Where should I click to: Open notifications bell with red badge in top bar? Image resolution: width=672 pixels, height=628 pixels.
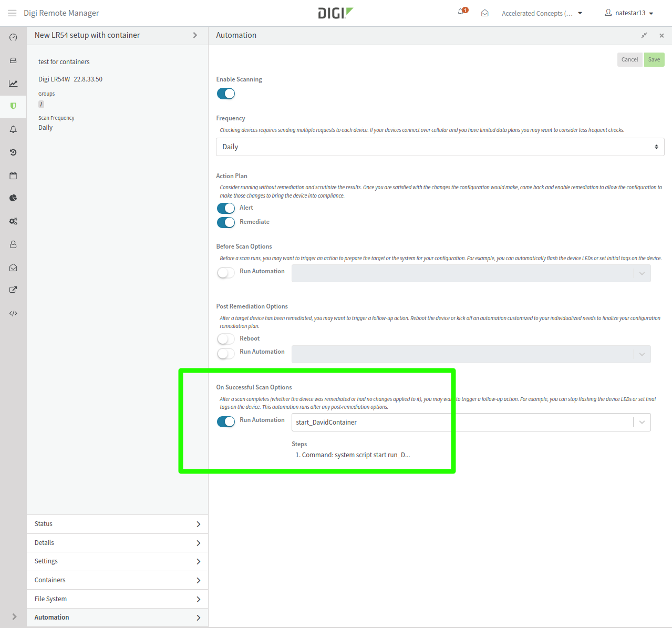(462, 12)
